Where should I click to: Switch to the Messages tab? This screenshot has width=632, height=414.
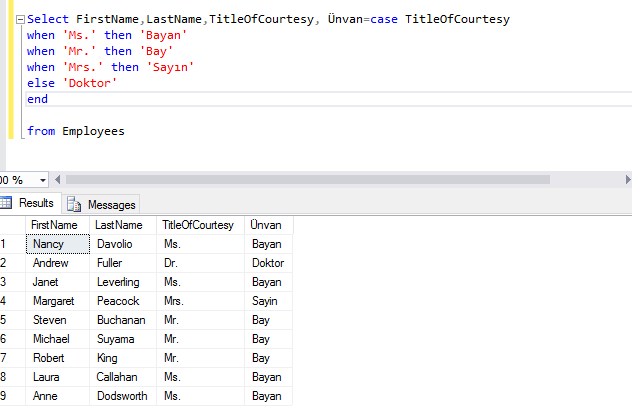point(101,204)
